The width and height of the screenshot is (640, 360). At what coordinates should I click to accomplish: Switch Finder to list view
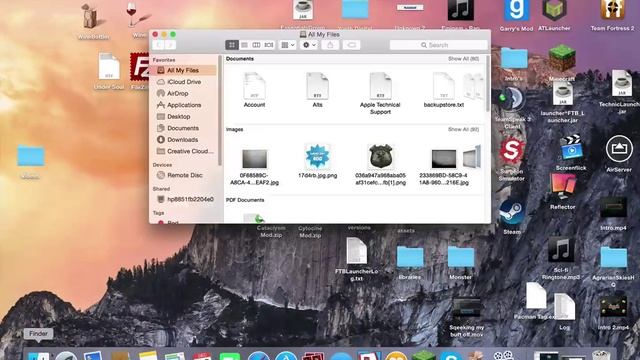point(244,45)
